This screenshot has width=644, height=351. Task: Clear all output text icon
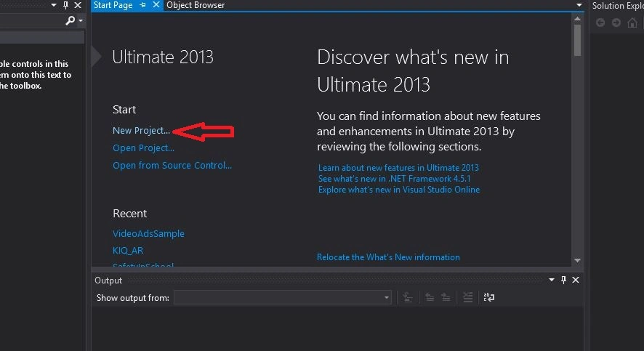click(467, 297)
